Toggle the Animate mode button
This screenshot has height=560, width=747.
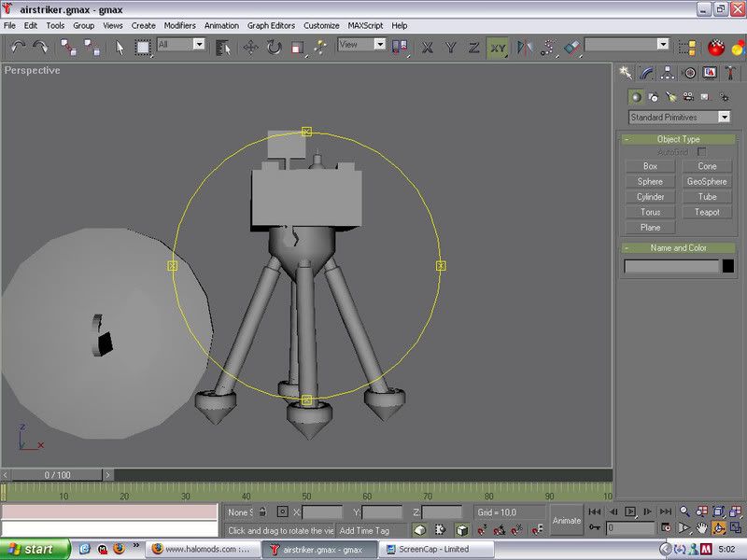pyautogui.click(x=567, y=521)
